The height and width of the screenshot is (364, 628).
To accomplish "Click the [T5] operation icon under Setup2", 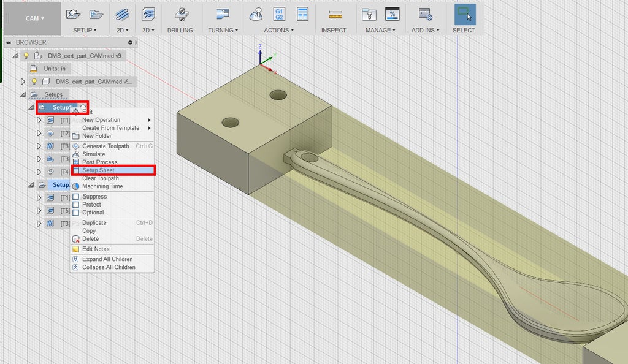I will click(50, 211).
